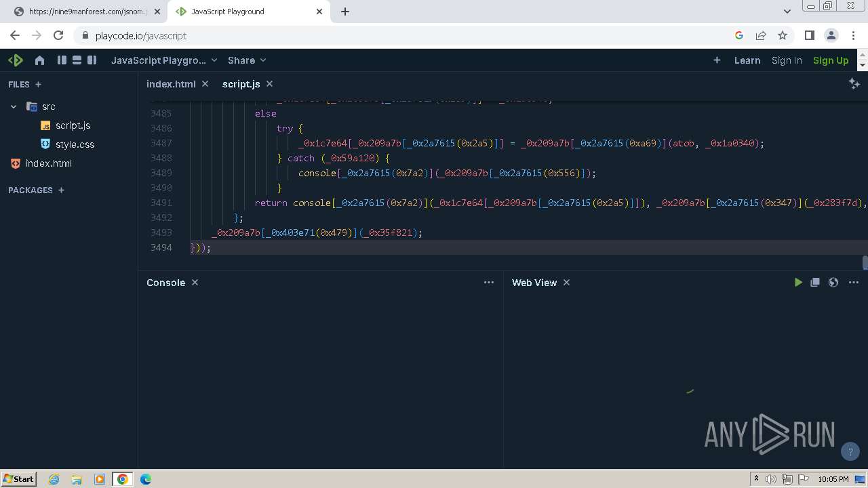Click line number 3487 in the gutter

click(x=161, y=143)
